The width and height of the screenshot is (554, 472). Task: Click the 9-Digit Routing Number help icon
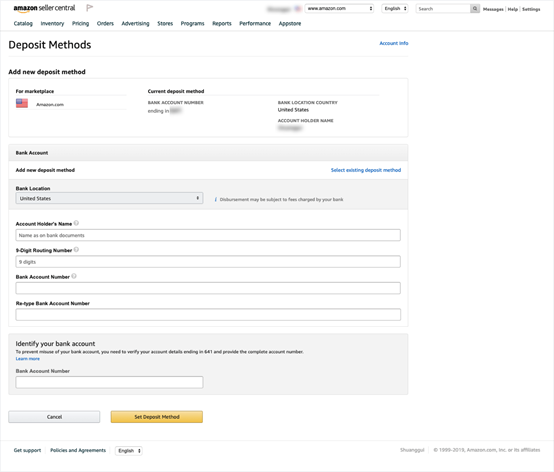click(x=76, y=250)
